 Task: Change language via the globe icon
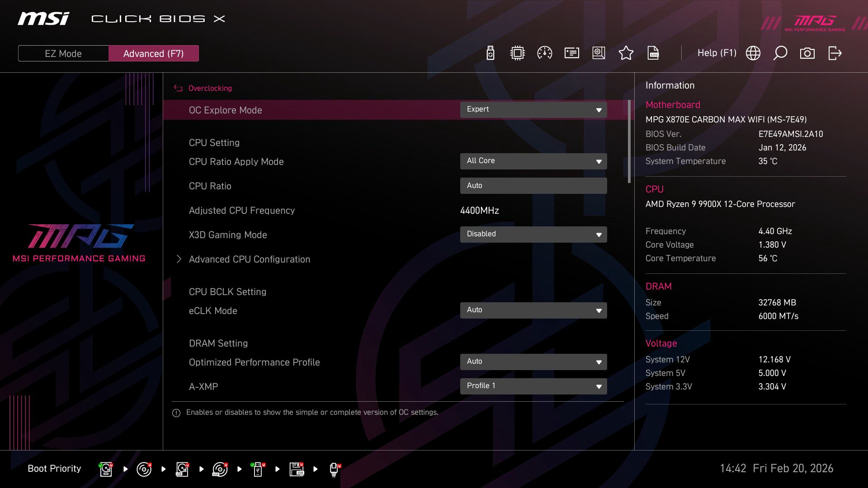pyautogui.click(x=753, y=53)
